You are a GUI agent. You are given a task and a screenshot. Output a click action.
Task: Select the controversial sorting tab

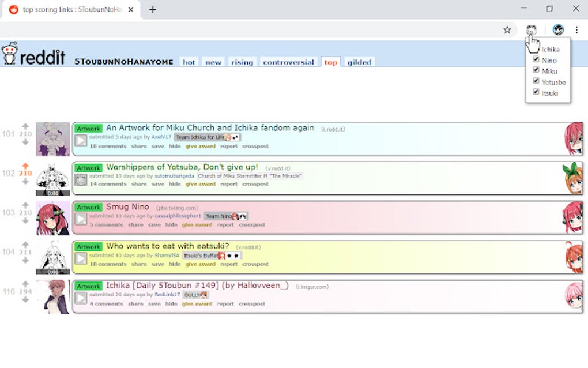point(288,62)
